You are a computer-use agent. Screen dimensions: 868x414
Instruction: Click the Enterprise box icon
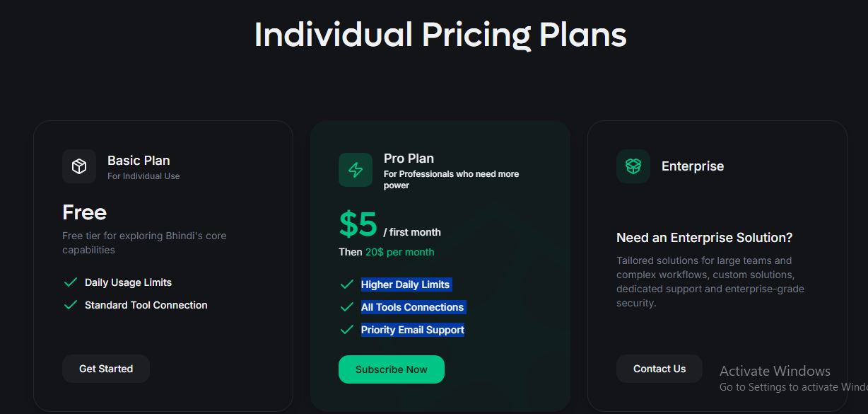coord(633,166)
